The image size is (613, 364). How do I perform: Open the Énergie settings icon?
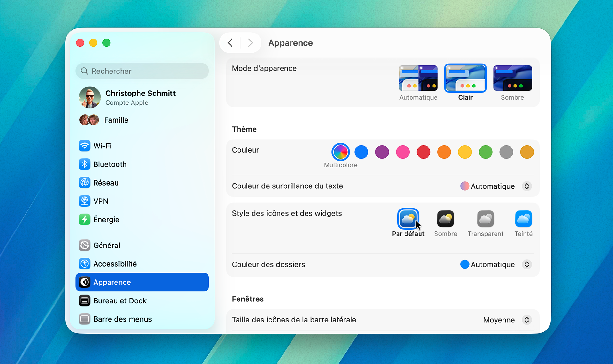pos(85,220)
